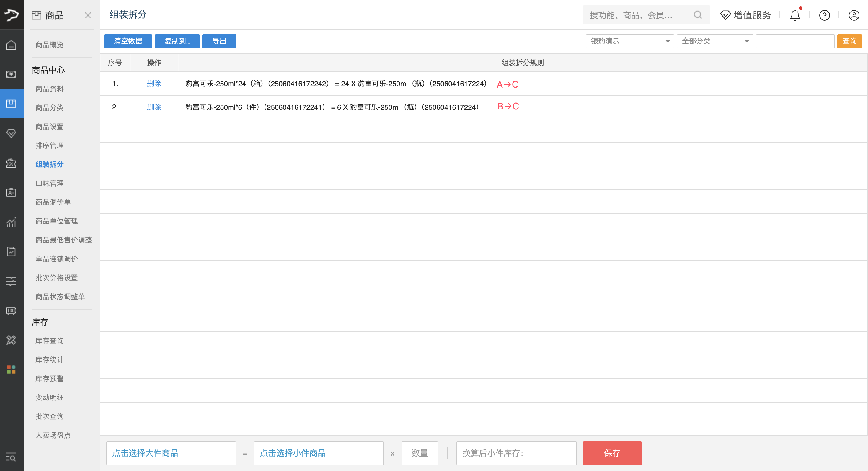Open 批次查询 menu item
Screen dimensions: 868x471
(50, 416)
